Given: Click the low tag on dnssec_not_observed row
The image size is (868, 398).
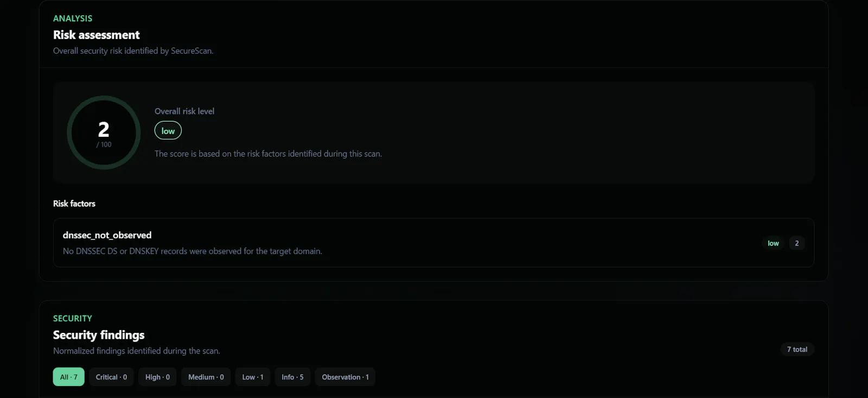Looking at the screenshot, I should pyautogui.click(x=773, y=243).
